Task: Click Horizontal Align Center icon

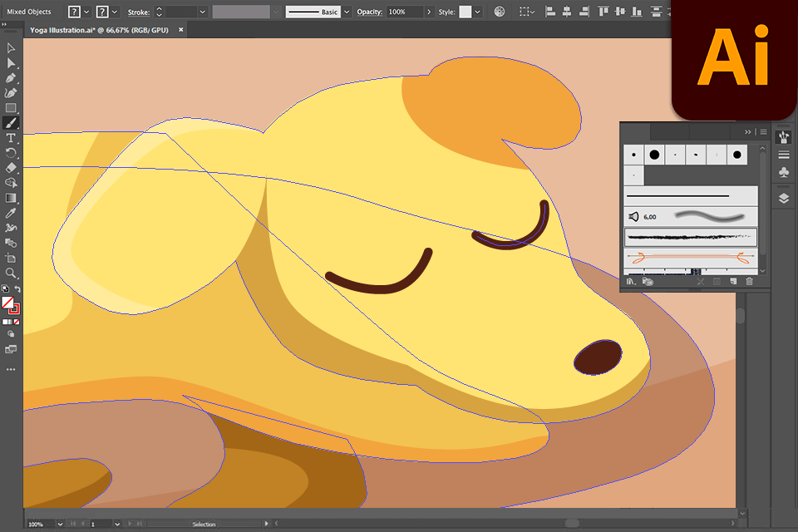Action: pyautogui.click(x=567, y=12)
